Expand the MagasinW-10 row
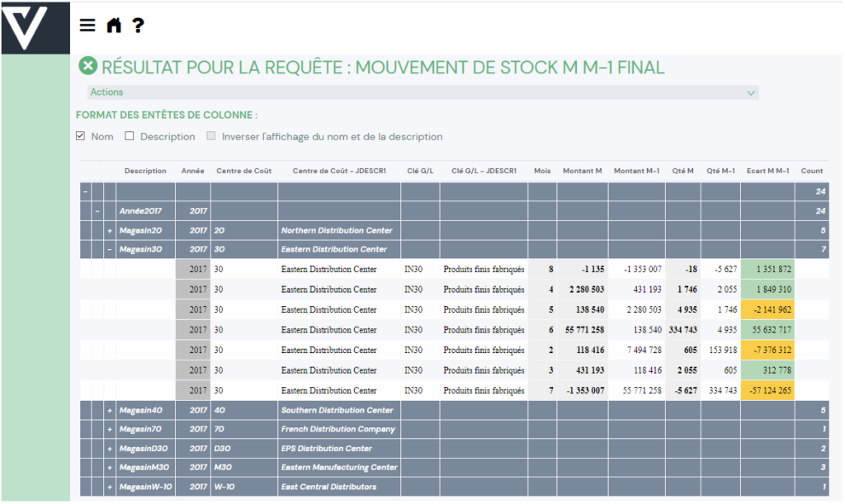The image size is (845, 504). [x=110, y=487]
